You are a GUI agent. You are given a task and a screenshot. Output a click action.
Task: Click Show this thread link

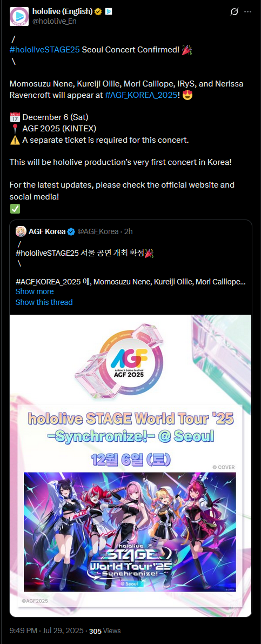click(x=44, y=302)
